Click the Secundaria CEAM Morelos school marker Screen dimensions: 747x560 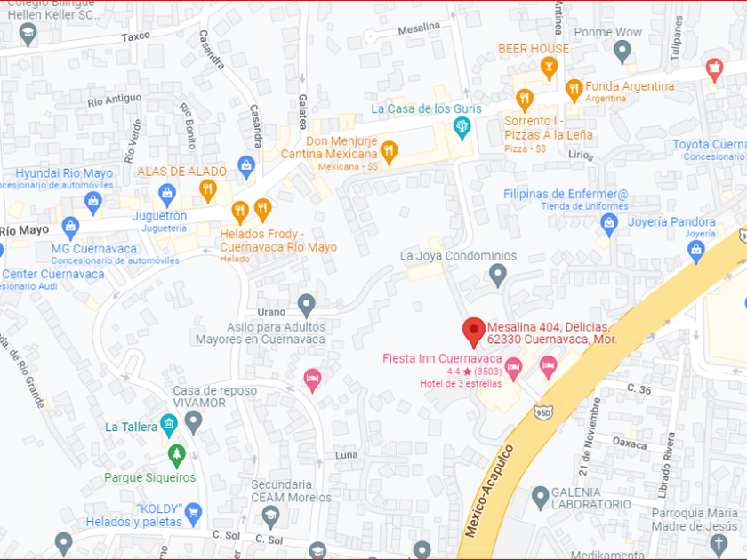tap(271, 518)
